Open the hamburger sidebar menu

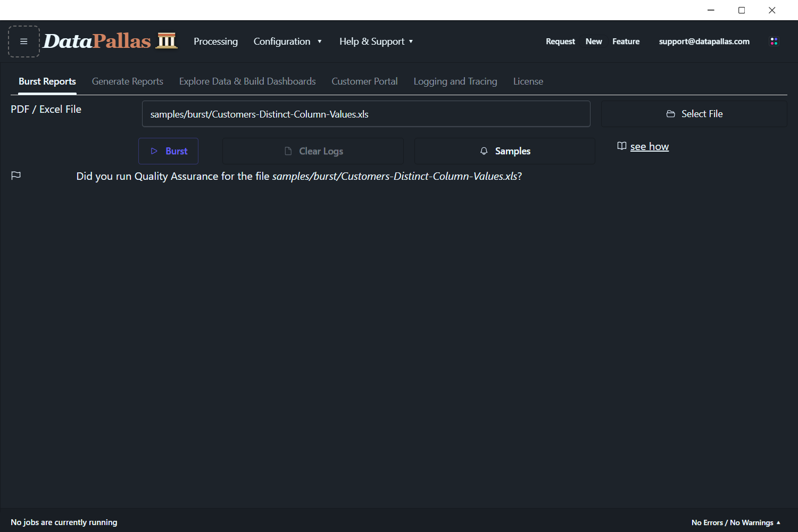click(24, 41)
